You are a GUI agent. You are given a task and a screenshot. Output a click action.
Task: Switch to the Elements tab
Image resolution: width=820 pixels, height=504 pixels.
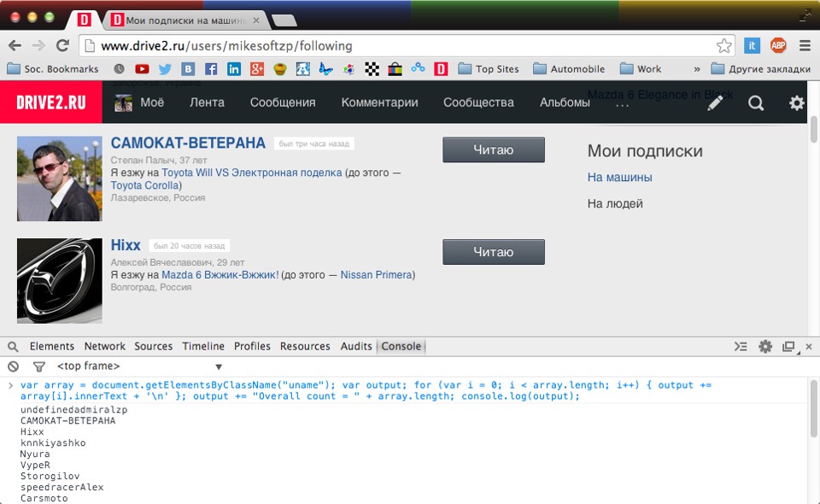click(x=52, y=346)
